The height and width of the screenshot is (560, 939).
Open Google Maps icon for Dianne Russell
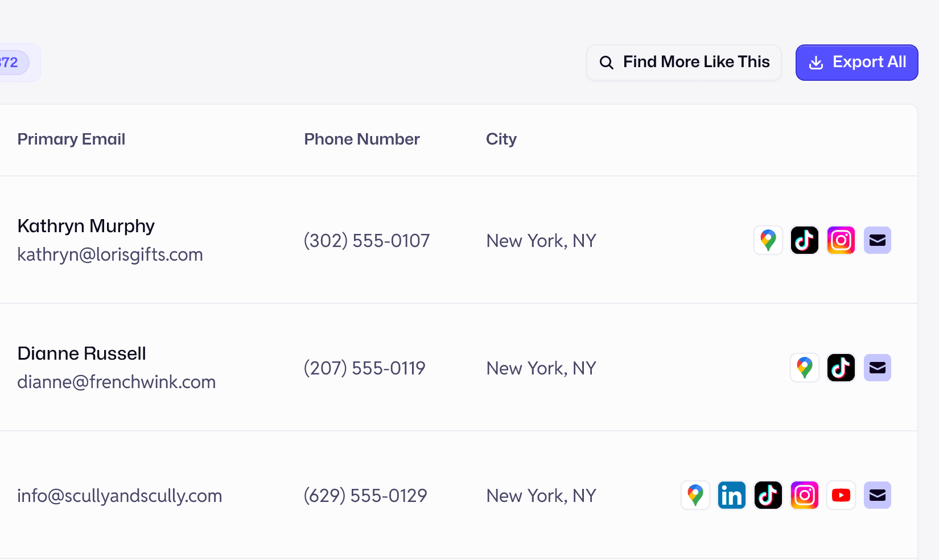pyautogui.click(x=805, y=368)
